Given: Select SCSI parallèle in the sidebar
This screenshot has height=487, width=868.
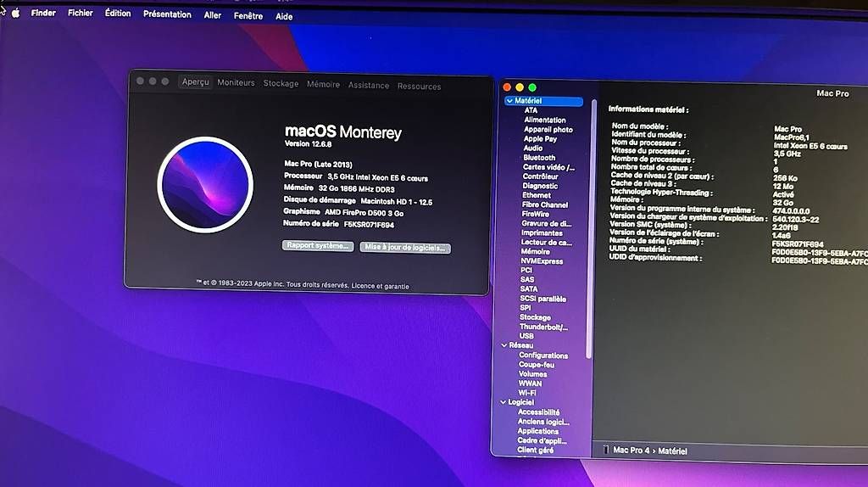Looking at the screenshot, I should coord(543,299).
